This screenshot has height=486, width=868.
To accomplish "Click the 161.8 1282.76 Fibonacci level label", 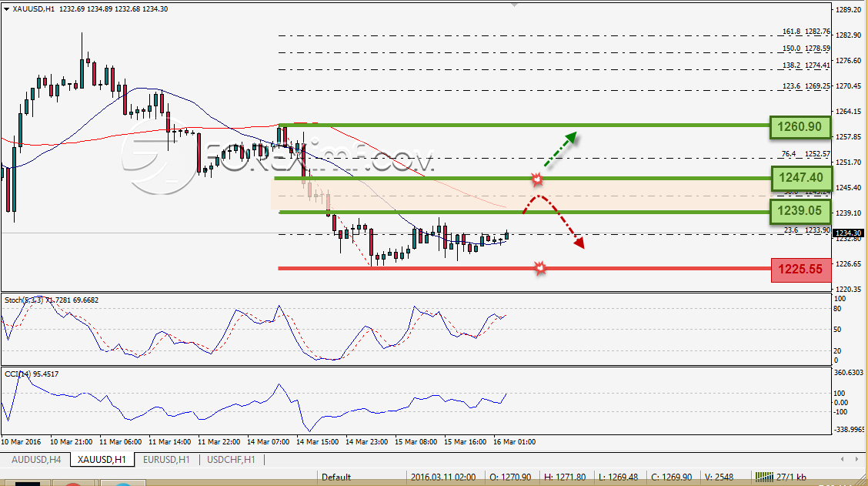I will click(x=806, y=32).
